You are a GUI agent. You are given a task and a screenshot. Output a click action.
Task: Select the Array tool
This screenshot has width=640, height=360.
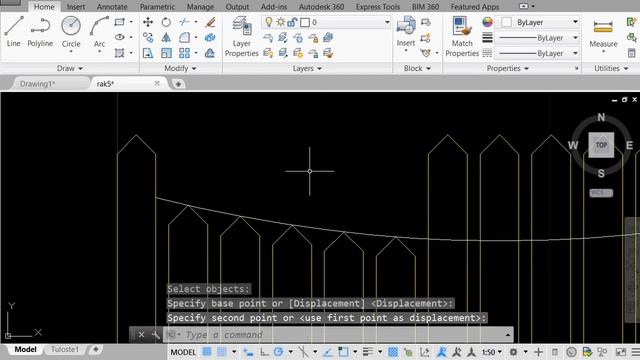[184, 53]
